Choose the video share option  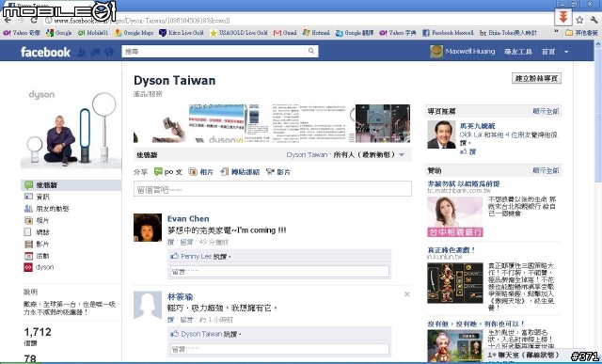click(x=278, y=171)
